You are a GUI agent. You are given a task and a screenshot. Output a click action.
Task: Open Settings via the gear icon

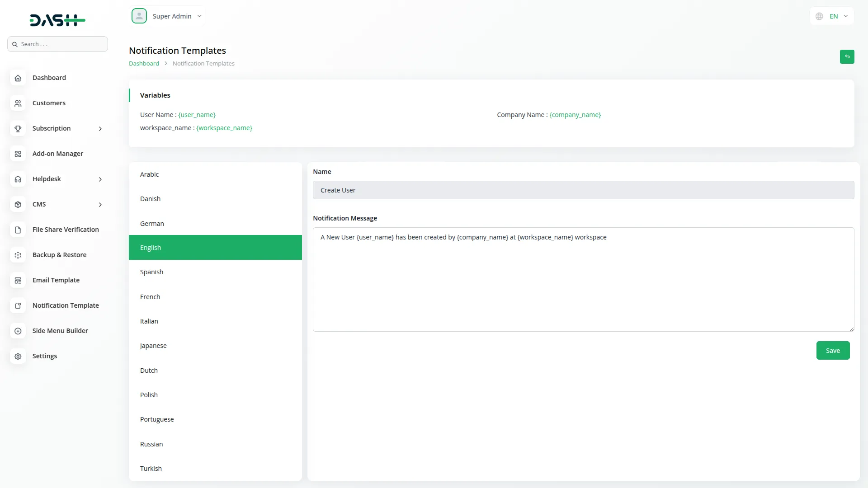pyautogui.click(x=18, y=356)
